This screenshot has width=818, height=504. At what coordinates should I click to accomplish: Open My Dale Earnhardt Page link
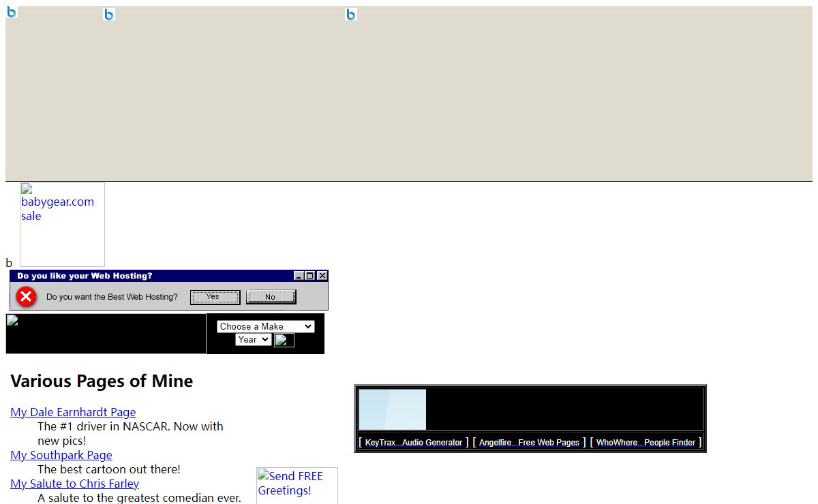(x=73, y=412)
